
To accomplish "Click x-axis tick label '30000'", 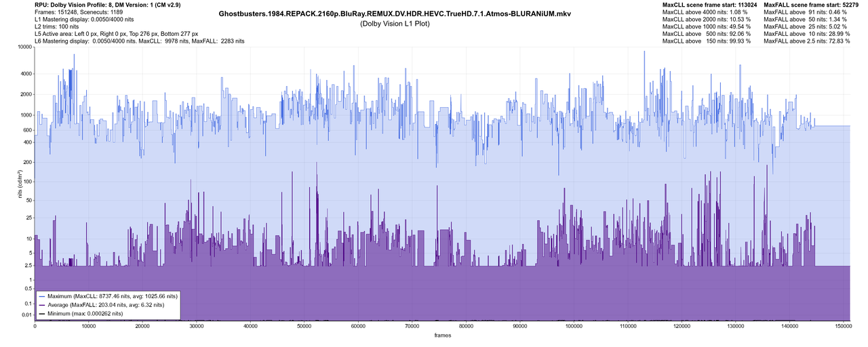I will click(197, 327).
